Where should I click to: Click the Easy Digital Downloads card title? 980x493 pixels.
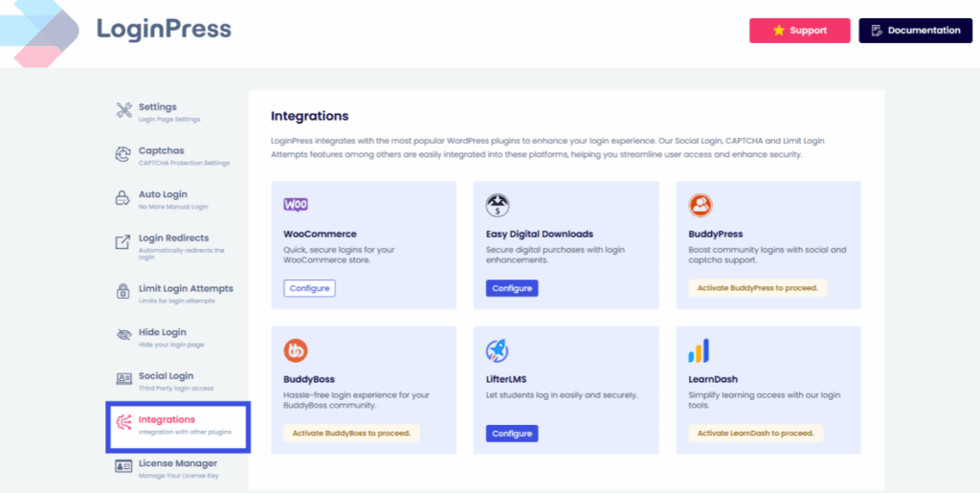click(540, 235)
